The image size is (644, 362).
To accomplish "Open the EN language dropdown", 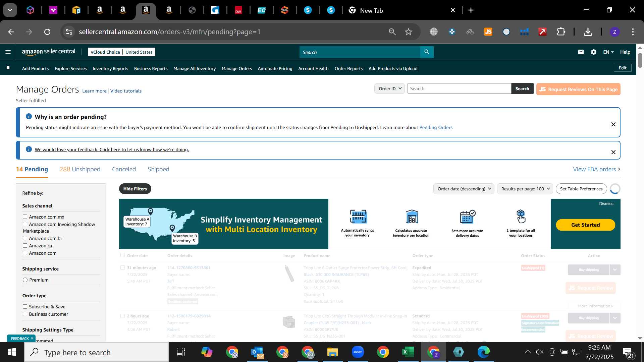I will [608, 52].
